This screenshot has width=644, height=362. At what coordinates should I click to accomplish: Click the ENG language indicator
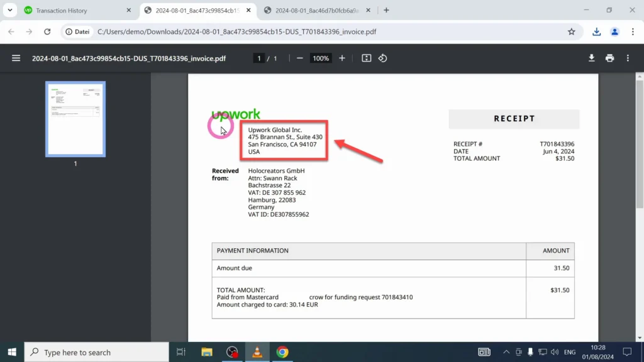pyautogui.click(x=570, y=352)
